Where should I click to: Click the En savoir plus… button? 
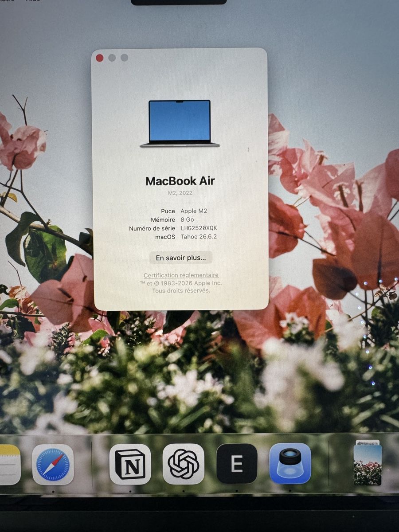point(181,258)
